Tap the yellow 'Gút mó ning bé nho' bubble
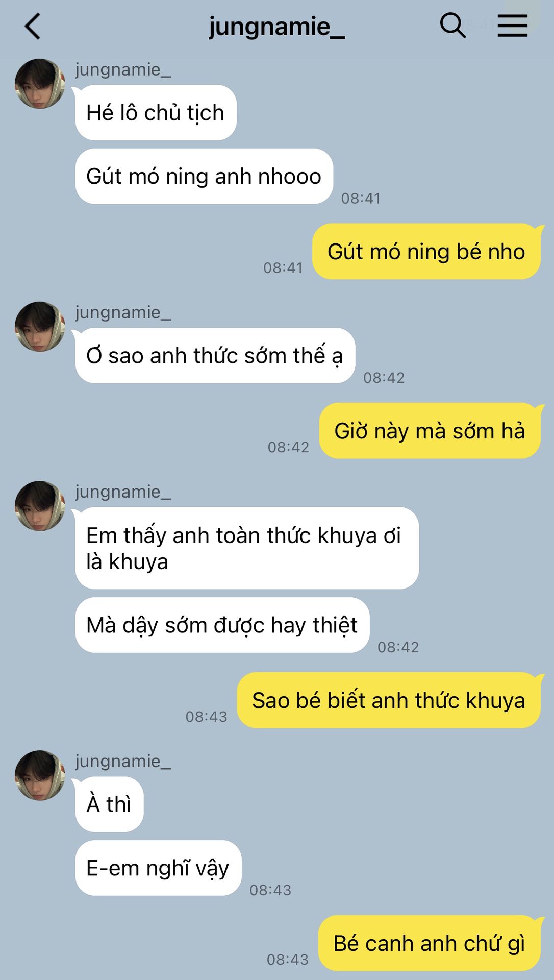Viewport: 554px width, 980px height. (x=426, y=252)
